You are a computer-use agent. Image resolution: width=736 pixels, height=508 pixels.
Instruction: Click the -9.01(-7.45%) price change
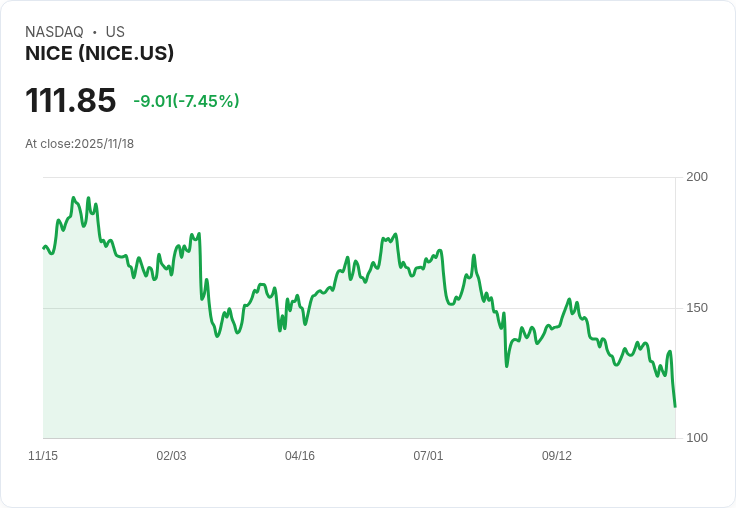pyautogui.click(x=186, y=101)
